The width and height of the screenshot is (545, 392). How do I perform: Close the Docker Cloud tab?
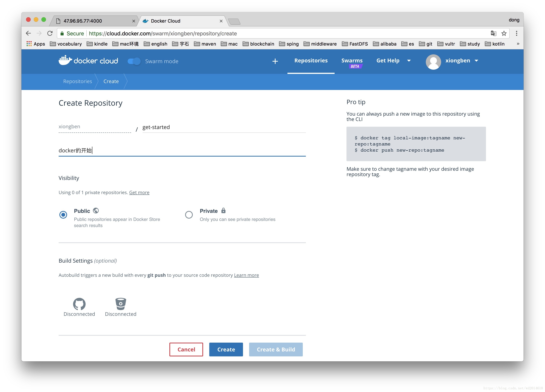(221, 21)
